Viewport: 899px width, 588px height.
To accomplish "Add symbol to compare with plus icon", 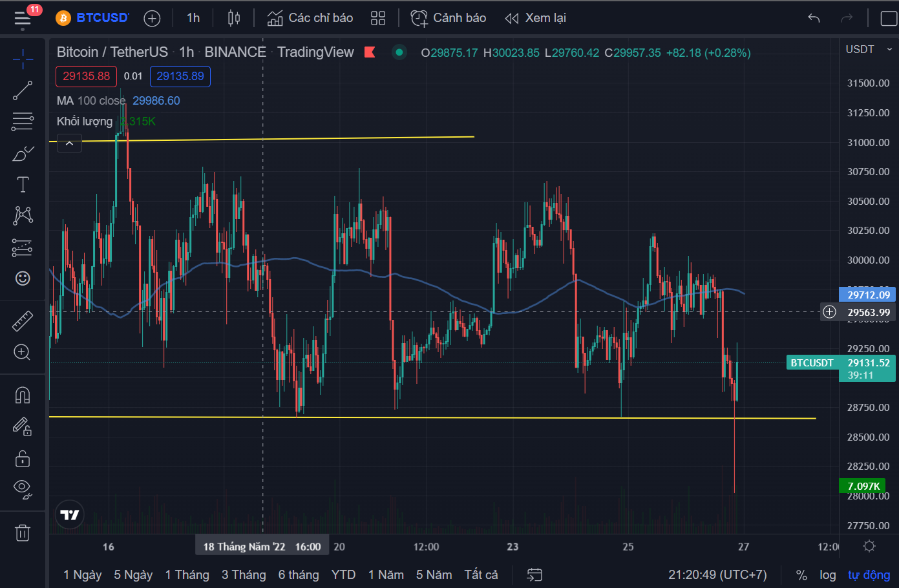I will pos(152,18).
